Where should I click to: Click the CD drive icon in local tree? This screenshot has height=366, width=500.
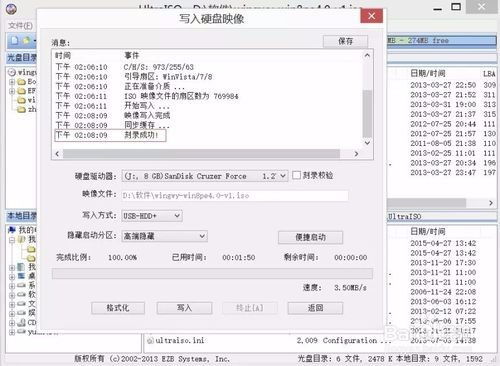click(22, 322)
